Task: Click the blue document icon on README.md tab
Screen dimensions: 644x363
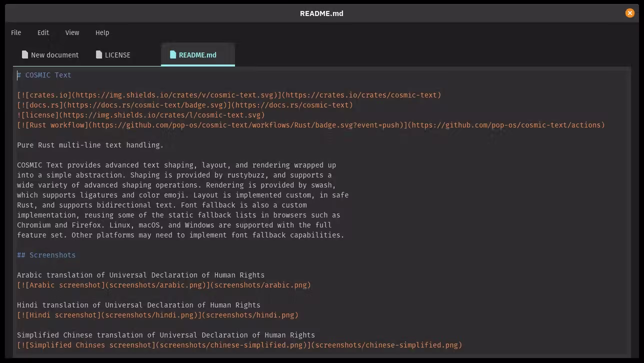Action: (172, 54)
